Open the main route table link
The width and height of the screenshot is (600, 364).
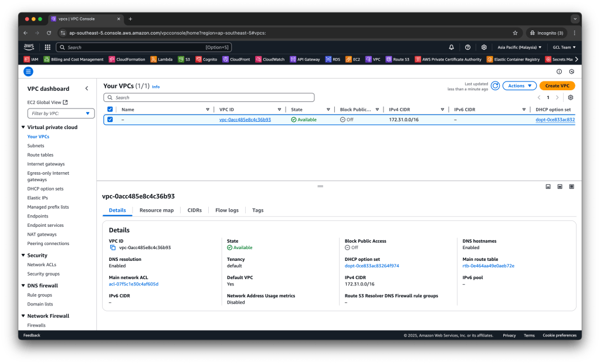click(x=488, y=266)
